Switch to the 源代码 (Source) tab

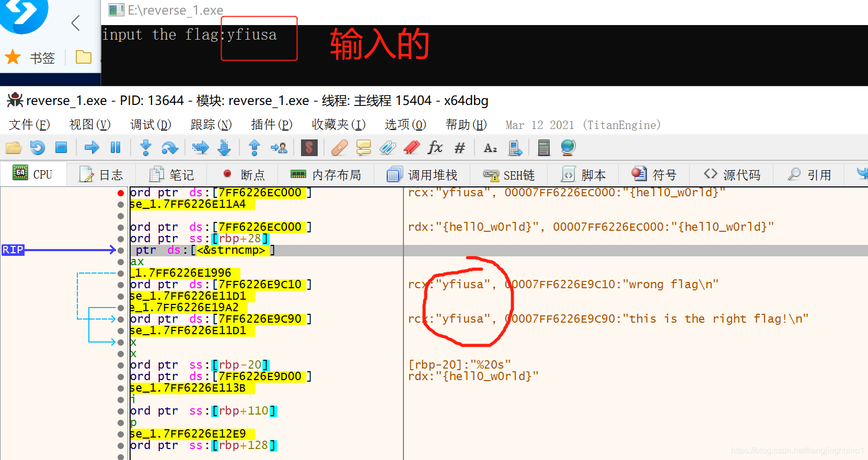pyautogui.click(x=732, y=175)
